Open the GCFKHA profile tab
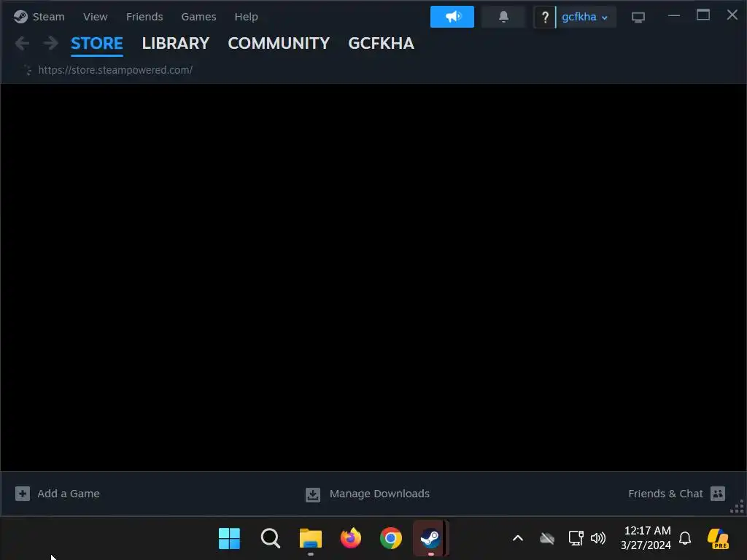Screen dimensions: 747x560 click(x=381, y=43)
